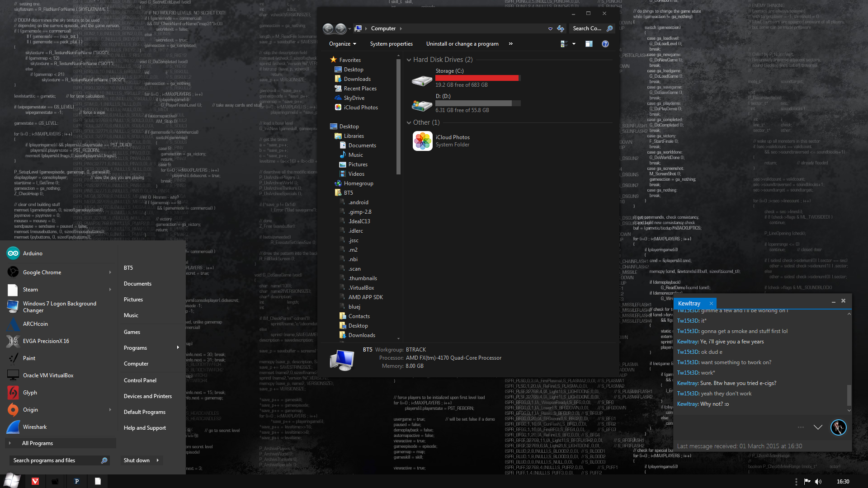Open recent pages dropdown next to Forward
This screenshot has width=868, height=488.
click(x=349, y=28)
